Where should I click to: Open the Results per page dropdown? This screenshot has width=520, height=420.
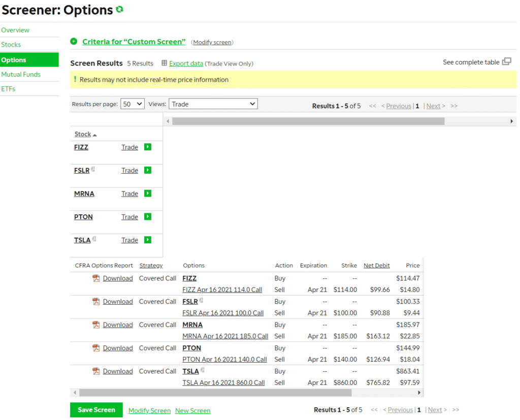click(x=132, y=104)
